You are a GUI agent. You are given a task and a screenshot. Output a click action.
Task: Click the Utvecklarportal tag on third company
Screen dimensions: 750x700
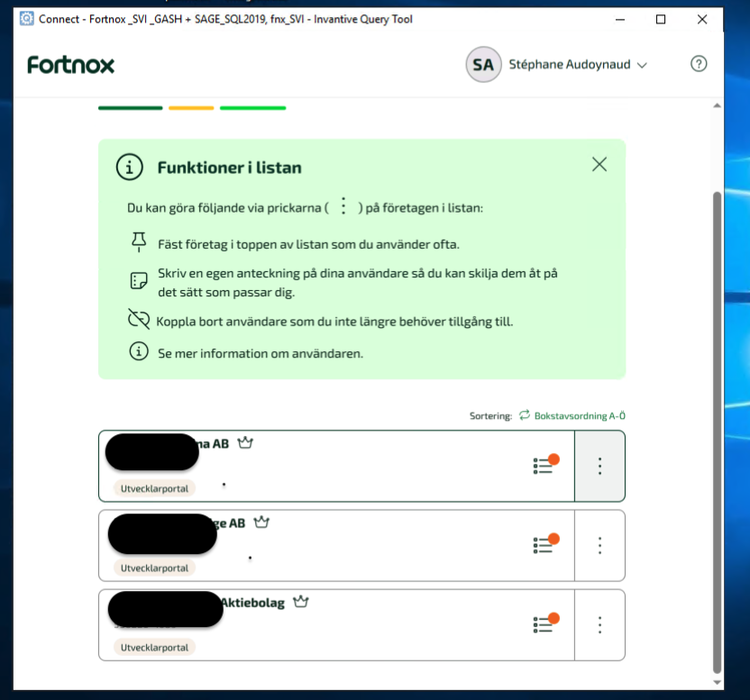pyautogui.click(x=154, y=647)
